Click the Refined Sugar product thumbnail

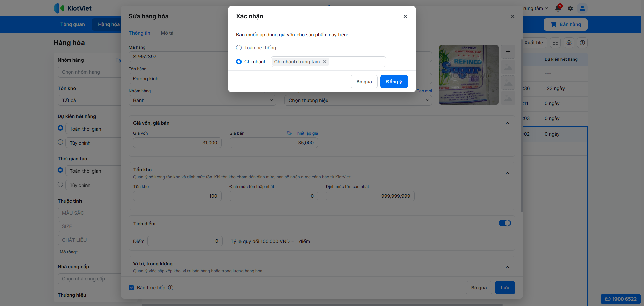coord(469,75)
